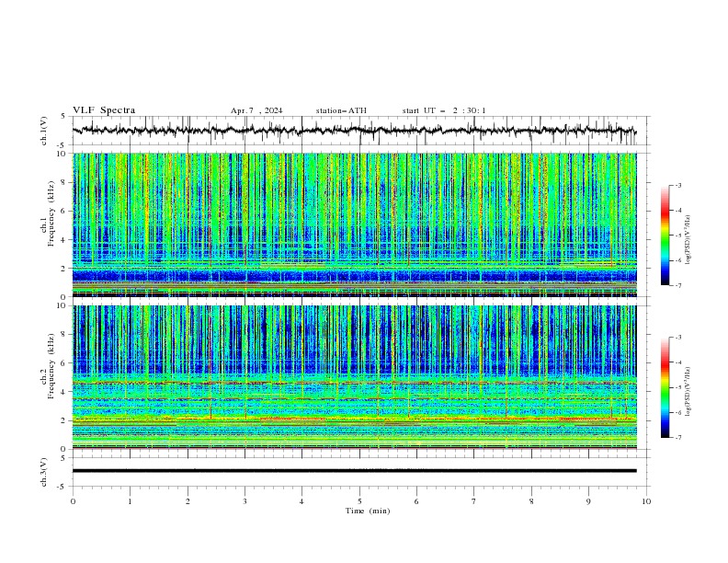728x563 pixels.
Task: Click the 'VLF Spectra' title text
Action: (x=104, y=110)
